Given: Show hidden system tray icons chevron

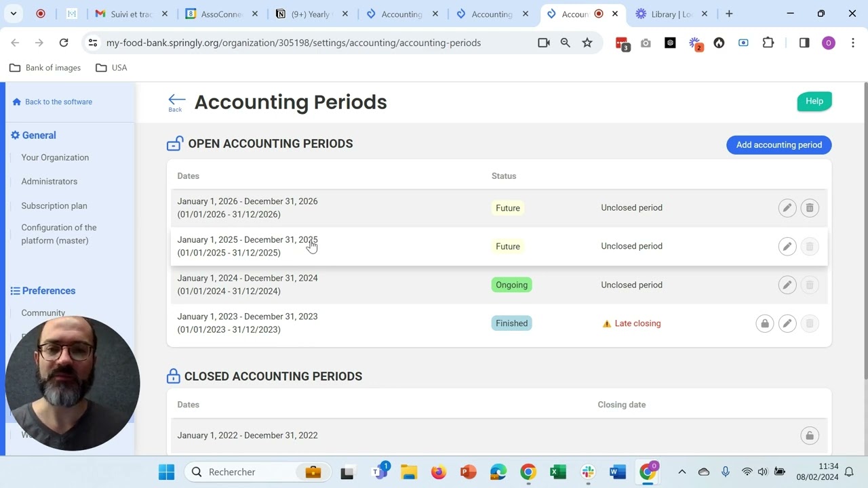Looking at the screenshot, I should (x=682, y=472).
